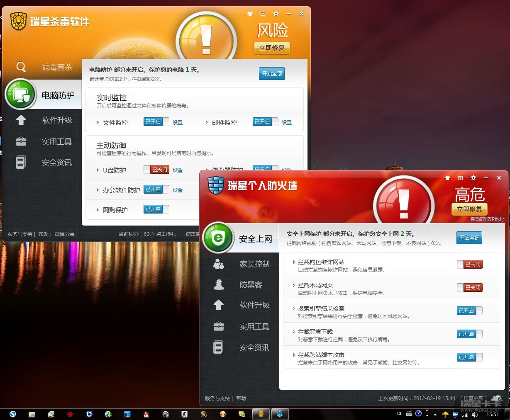The image size is (510, 420).
Task: Click the yellow umbrella tray icon
Action: 445,414
